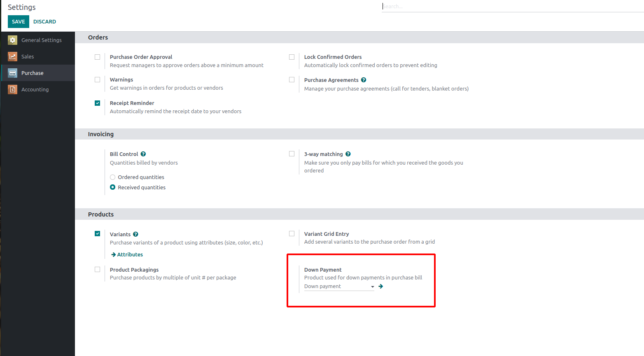Click the SAVE button
Viewport: 644px width, 356px height.
pyautogui.click(x=19, y=21)
